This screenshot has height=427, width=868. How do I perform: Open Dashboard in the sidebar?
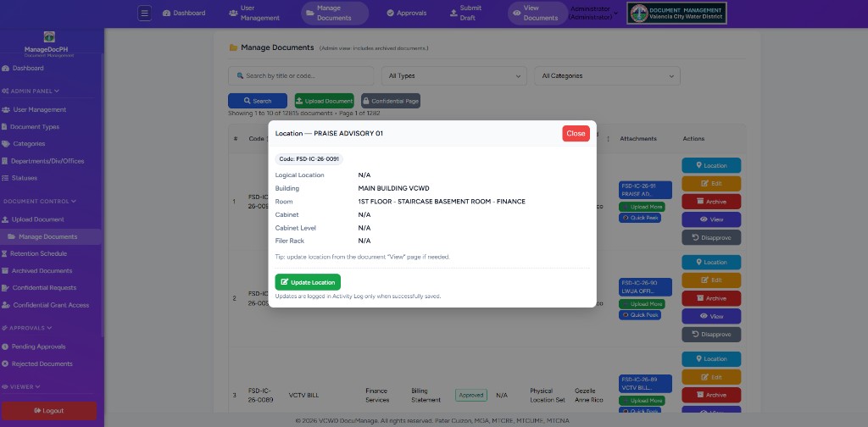tap(23, 68)
